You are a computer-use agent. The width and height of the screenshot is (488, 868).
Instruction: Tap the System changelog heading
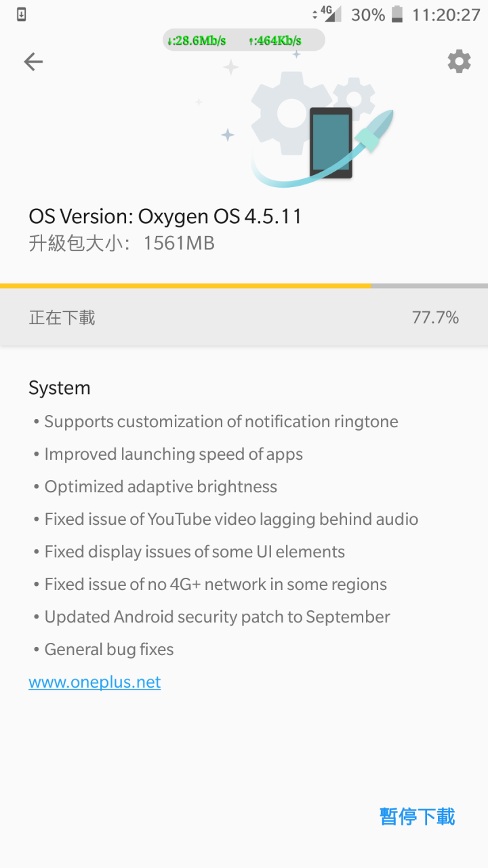point(60,388)
